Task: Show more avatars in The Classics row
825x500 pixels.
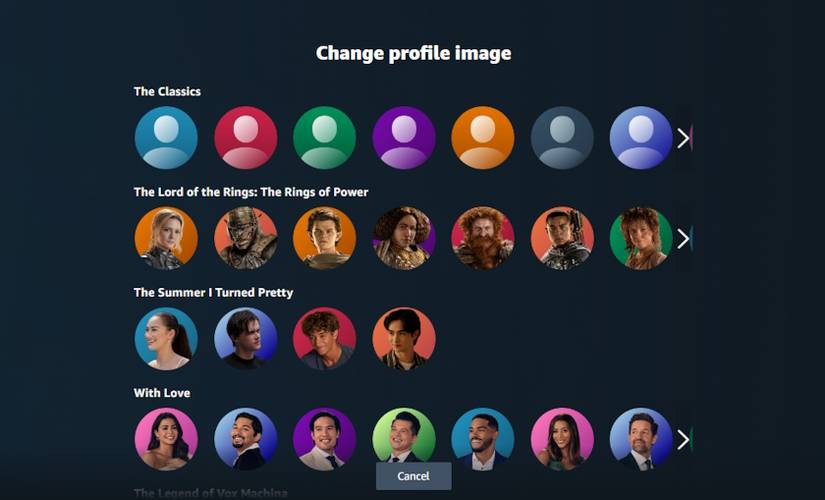Action: [683, 138]
